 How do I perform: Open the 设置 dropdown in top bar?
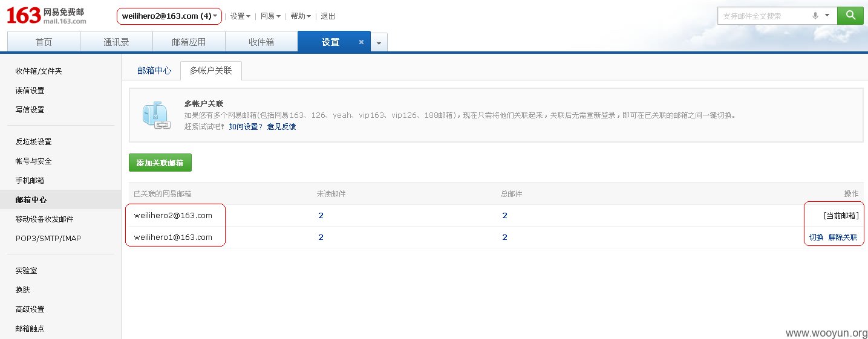(240, 16)
